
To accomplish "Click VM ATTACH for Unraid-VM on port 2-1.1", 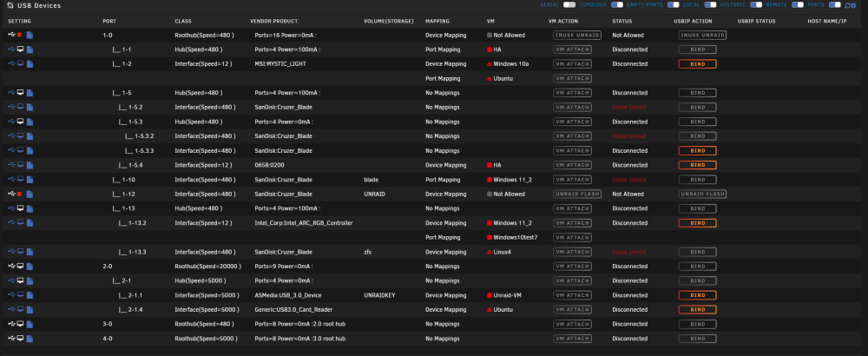I will 572,295.
